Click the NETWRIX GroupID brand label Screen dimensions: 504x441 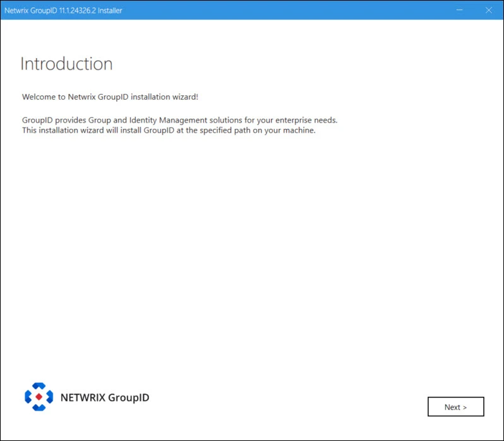coord(105,397)
